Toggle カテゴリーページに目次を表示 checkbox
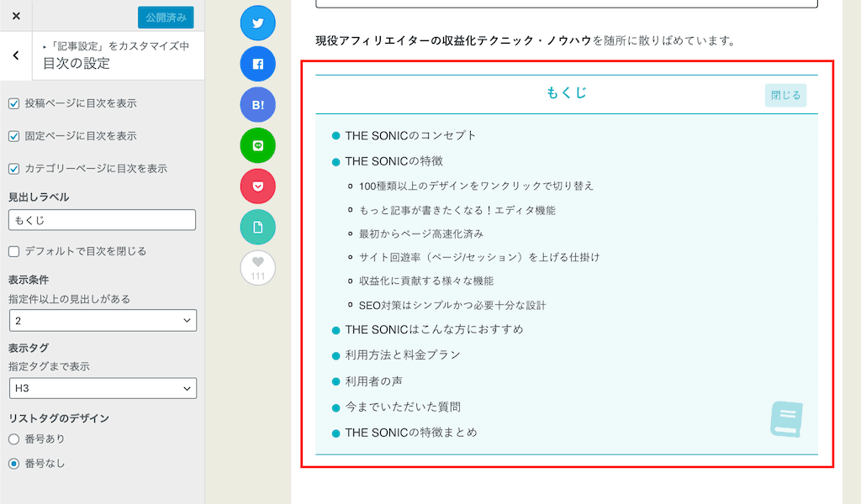861x504 pixels. click(13, 169)
